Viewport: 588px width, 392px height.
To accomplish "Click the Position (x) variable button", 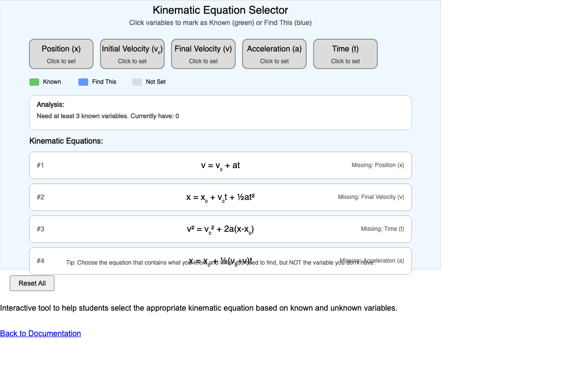I will coord(61,54).
